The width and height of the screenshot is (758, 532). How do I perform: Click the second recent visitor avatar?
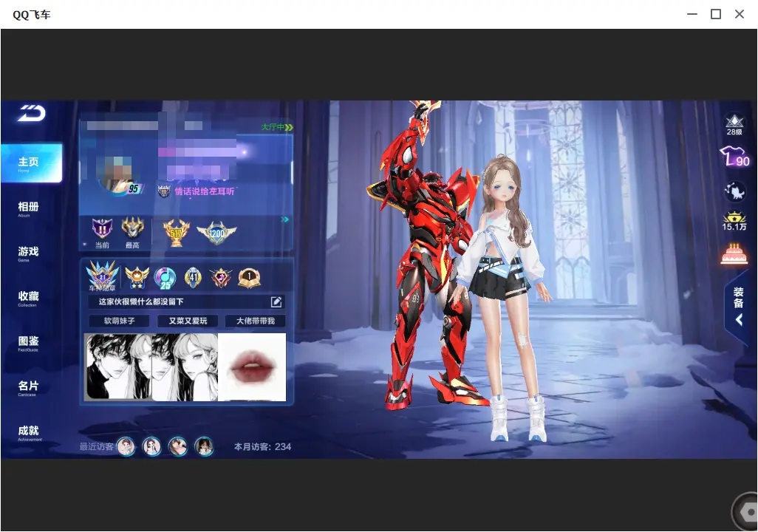(151, 446)
